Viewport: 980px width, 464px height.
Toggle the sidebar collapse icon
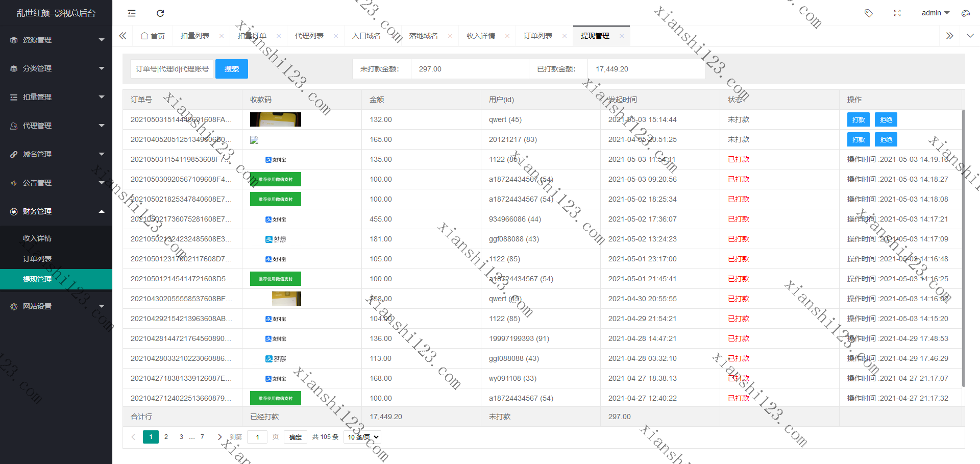tap(132, 13)
